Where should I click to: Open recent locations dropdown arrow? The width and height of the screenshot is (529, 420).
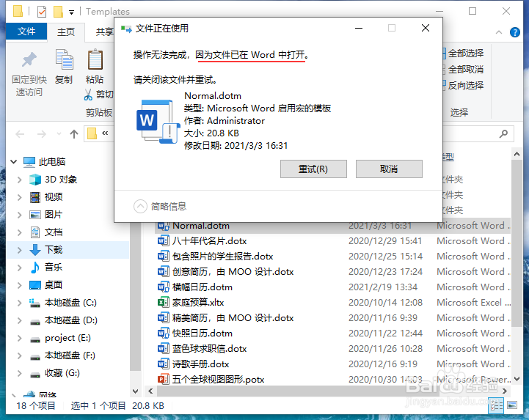tap(59, 134)
